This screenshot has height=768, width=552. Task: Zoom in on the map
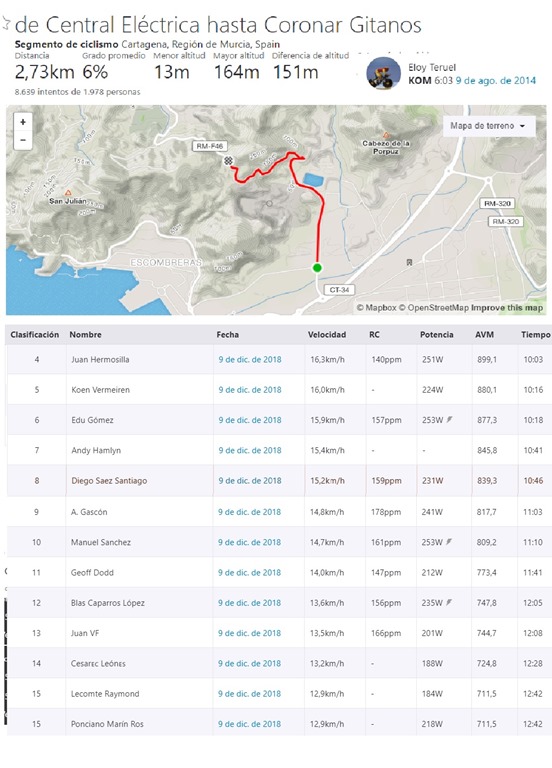coord(23,122)
